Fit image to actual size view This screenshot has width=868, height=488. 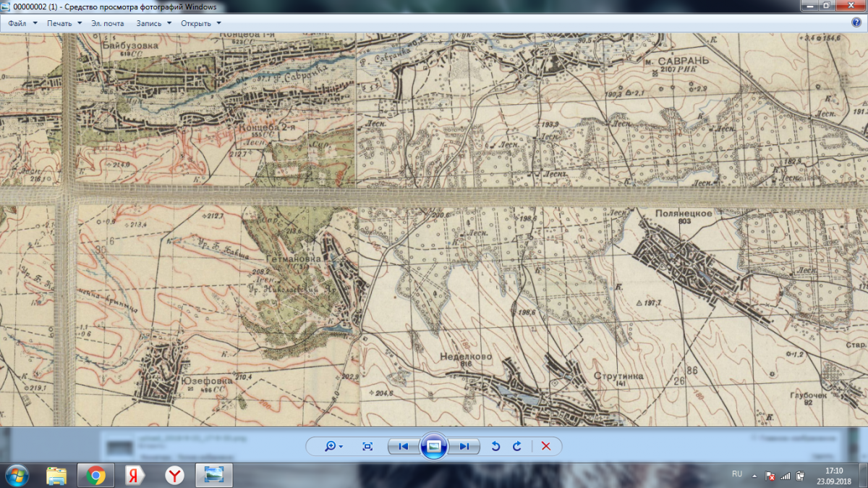[367, 447]
